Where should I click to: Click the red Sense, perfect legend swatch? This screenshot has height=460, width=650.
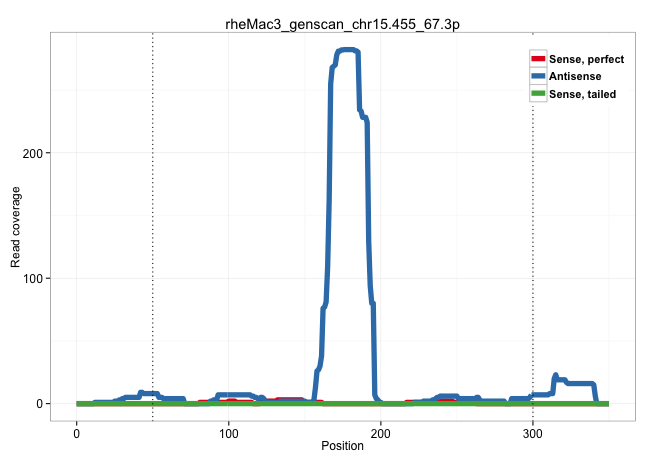(538, 60)
